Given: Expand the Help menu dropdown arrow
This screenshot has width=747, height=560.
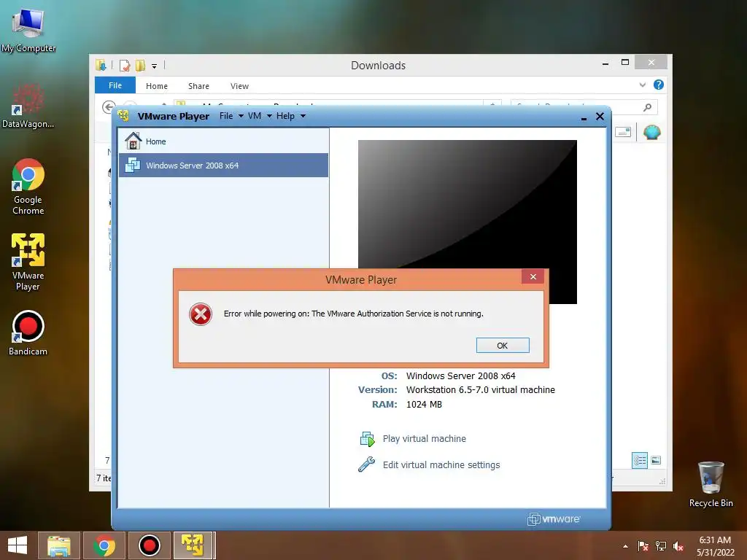Looking at the screenshot, I should click(303, 116).
